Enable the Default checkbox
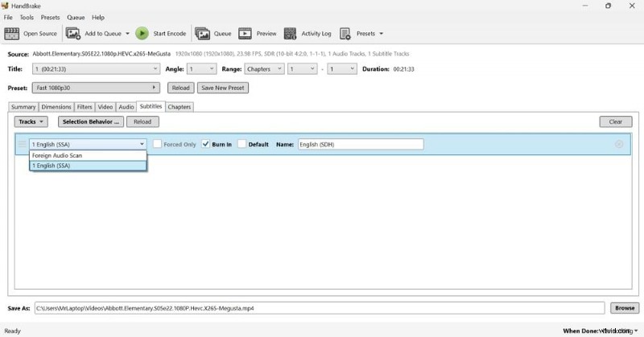 coord(242,144)
